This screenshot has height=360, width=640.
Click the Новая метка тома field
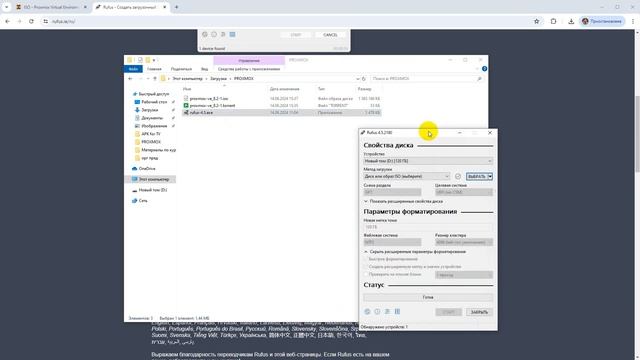(x=428, y=227)
